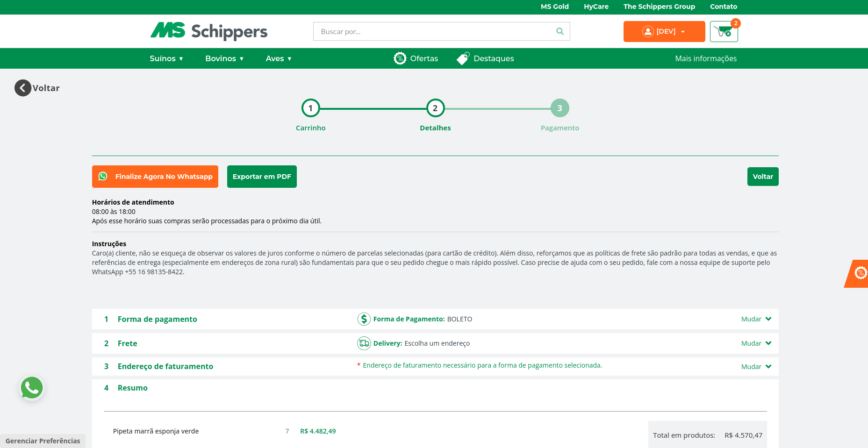Go to the Contato top link

point(723,7)
